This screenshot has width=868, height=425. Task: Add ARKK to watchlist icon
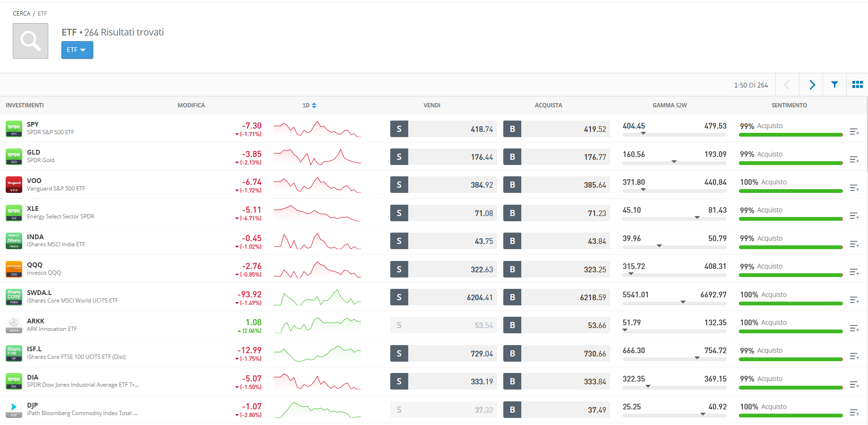point(854,328)
